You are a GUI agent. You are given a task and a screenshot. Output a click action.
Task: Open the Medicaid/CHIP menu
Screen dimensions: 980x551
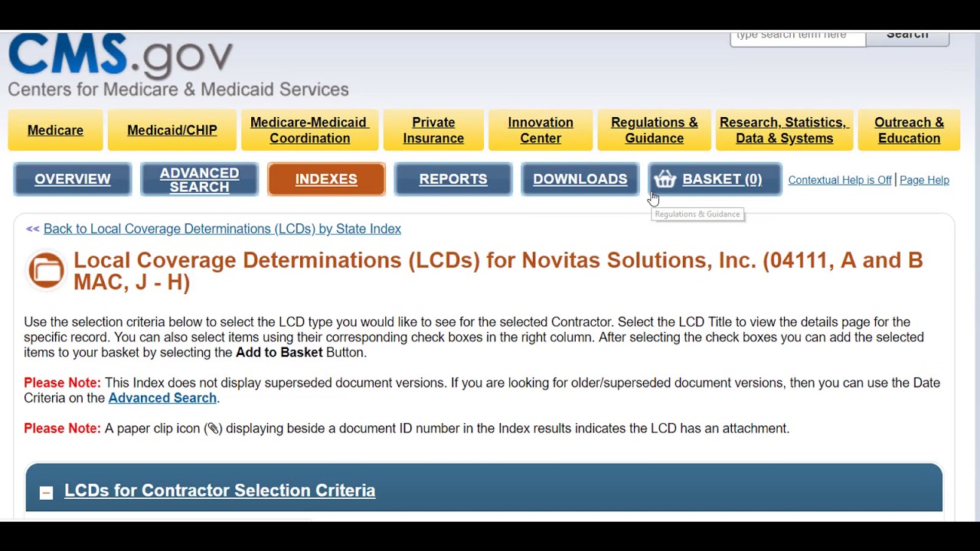click(x=172, y=130)
